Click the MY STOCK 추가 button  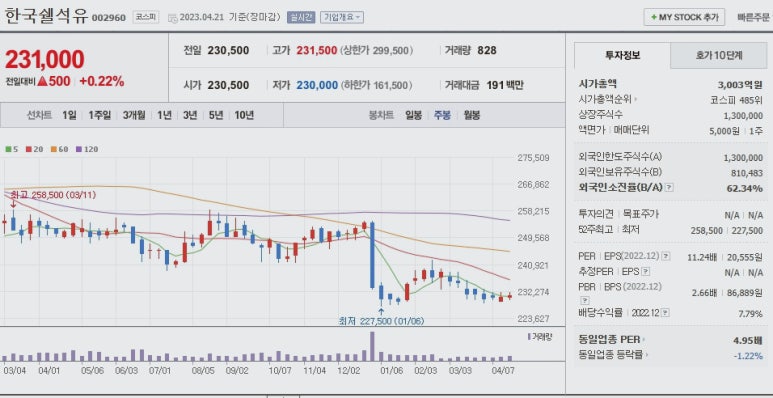coord(684,17)
